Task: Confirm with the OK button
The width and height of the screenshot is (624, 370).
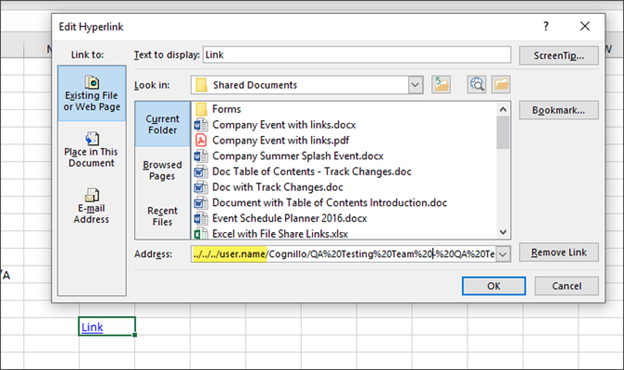Action: point(493,286)
